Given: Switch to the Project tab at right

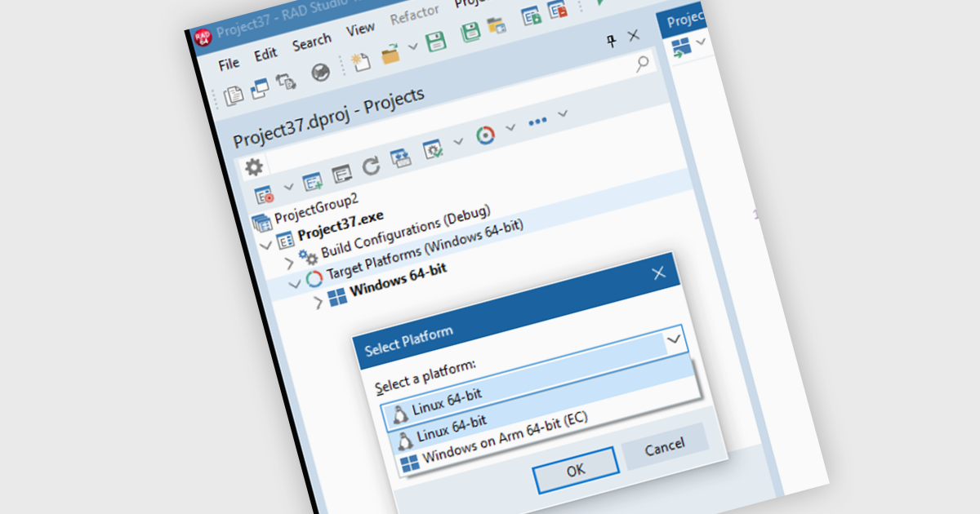Looking at the screenshot, I should (686, 19).
